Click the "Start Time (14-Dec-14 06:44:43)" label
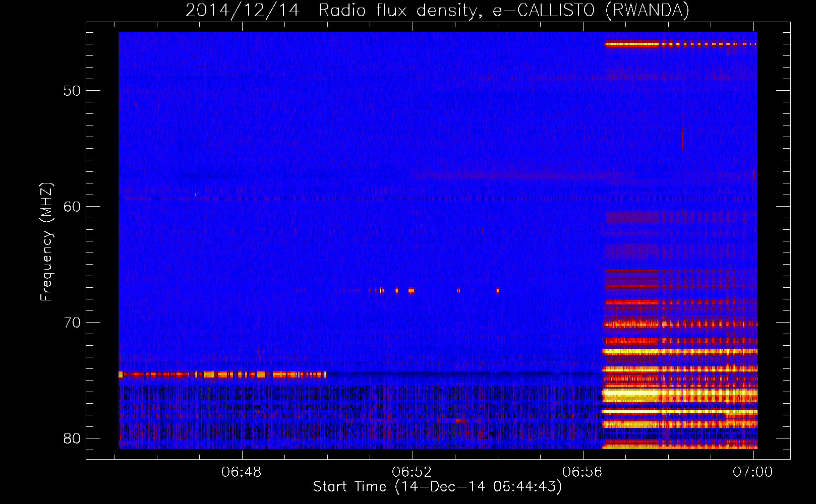The height and width of the screenshot is (504, 816). click(437, 487)
